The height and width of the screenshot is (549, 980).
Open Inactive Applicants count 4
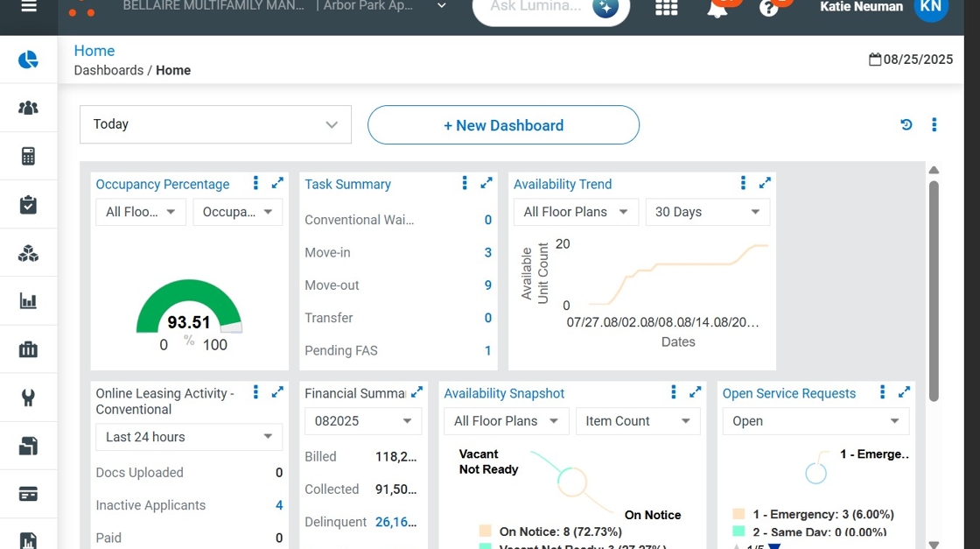279,505
